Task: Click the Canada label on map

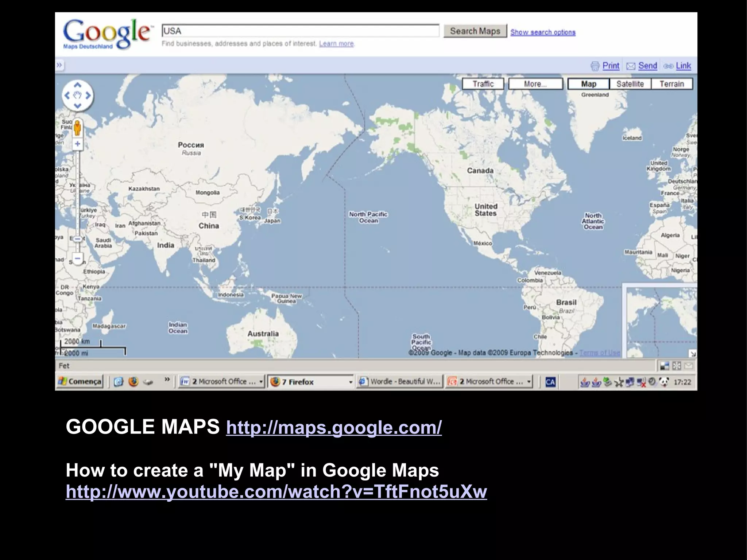Action: tap(480, 170)
